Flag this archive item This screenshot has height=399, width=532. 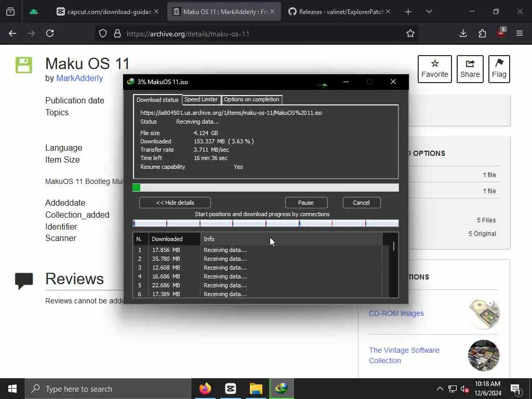(499, 69)
